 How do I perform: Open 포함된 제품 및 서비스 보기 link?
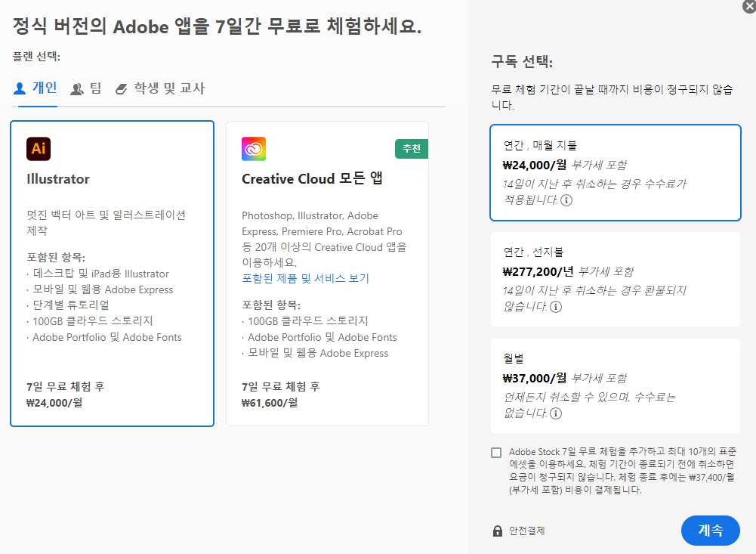(x=305, y=278)
